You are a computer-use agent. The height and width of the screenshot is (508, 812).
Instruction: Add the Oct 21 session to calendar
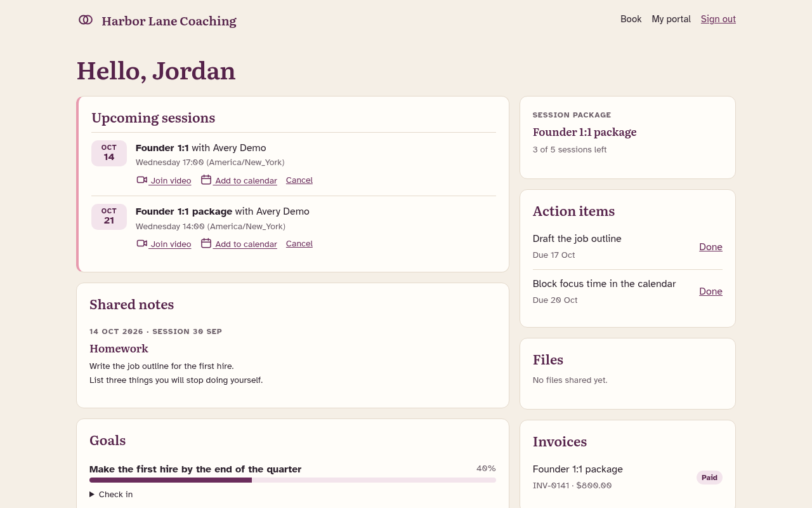pyautogui.click(x=239, y=244)
